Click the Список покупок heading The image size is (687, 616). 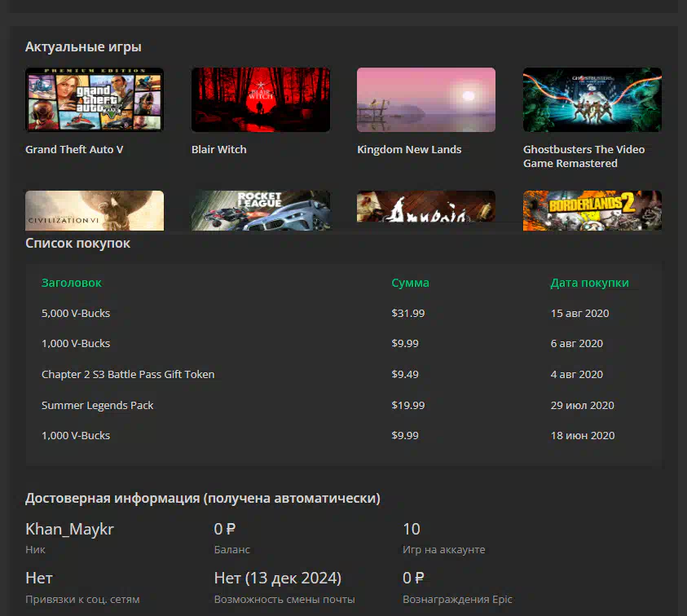pyautogui.click(x=77, y=243)
